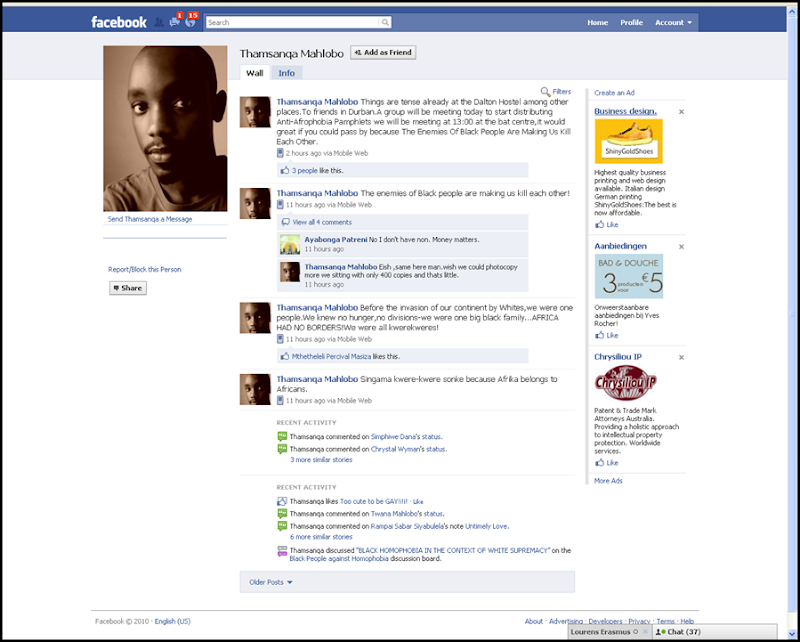This screenshot has width=800, height=642.
Task: Open Profile in the top bar
Action: tap(631, 22)
